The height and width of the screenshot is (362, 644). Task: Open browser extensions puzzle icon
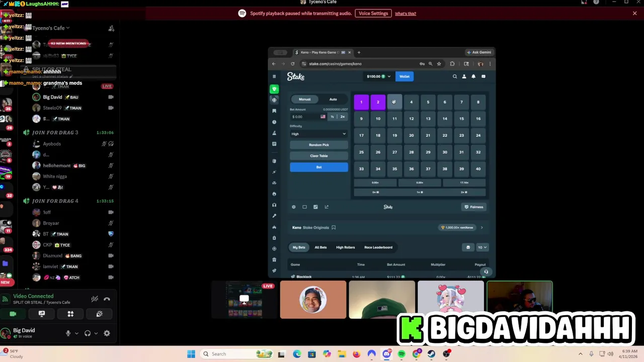452,64
